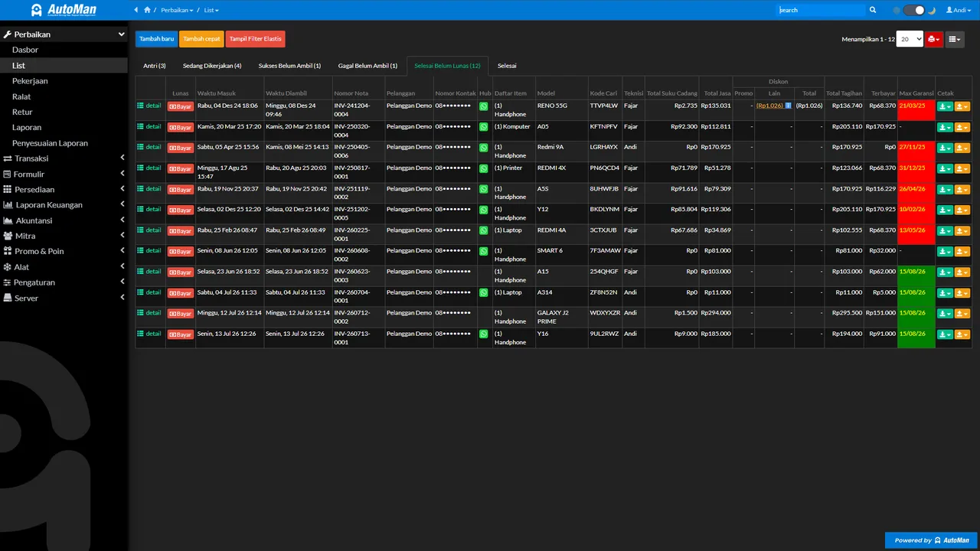Open WhatsApp chat for INV-250817-0001

484,168
